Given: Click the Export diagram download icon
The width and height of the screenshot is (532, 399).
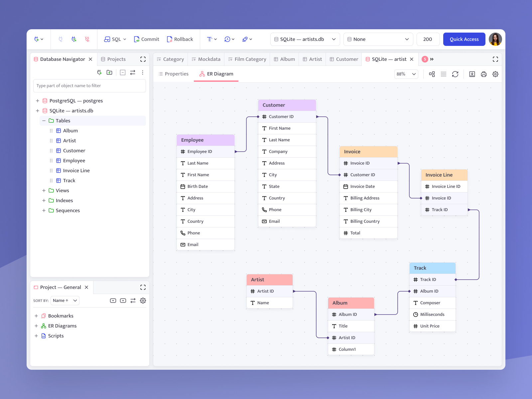Looking at the screenshot, I should [x=472, y=74].
